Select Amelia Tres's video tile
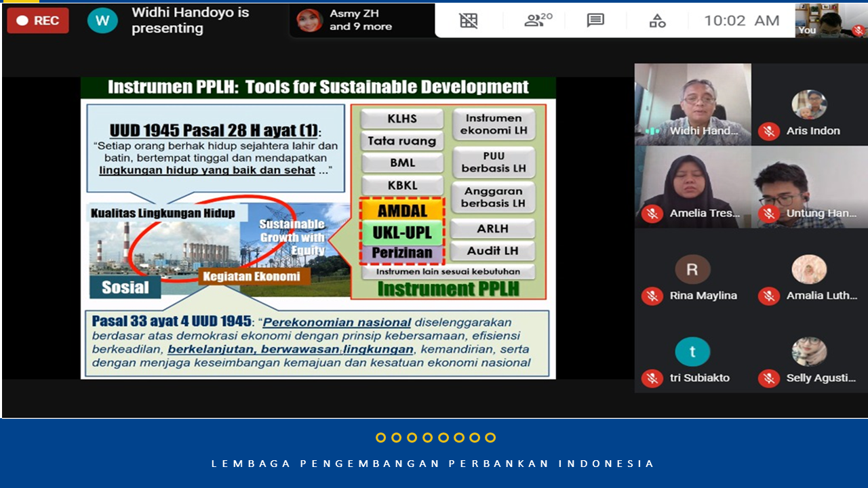Image resolution: width=868 pixels, height=488 pixels. point(692,187)
